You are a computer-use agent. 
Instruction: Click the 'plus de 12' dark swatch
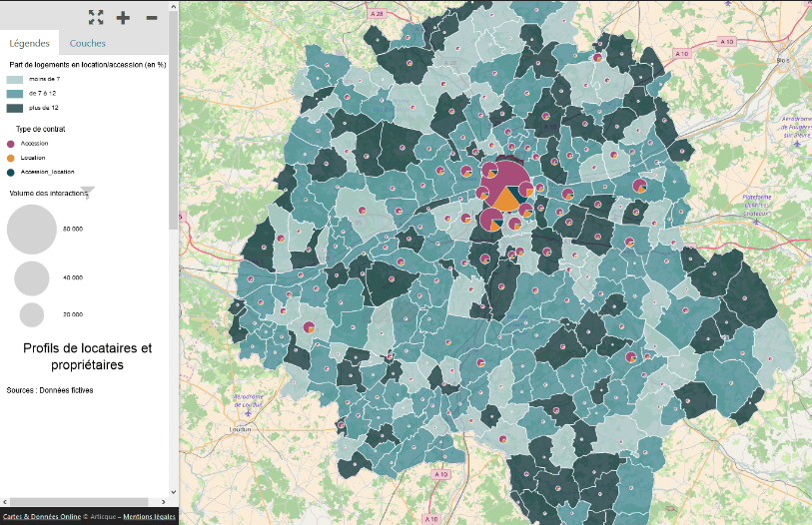(x=15, y=108)
